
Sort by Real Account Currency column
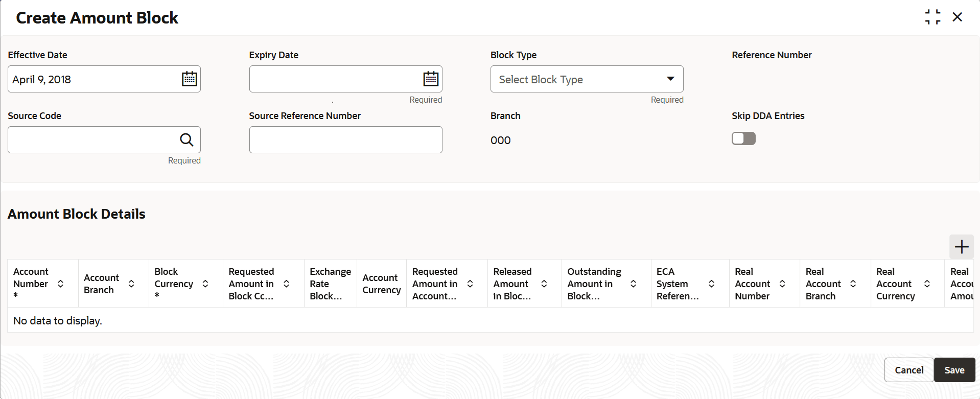927,284
